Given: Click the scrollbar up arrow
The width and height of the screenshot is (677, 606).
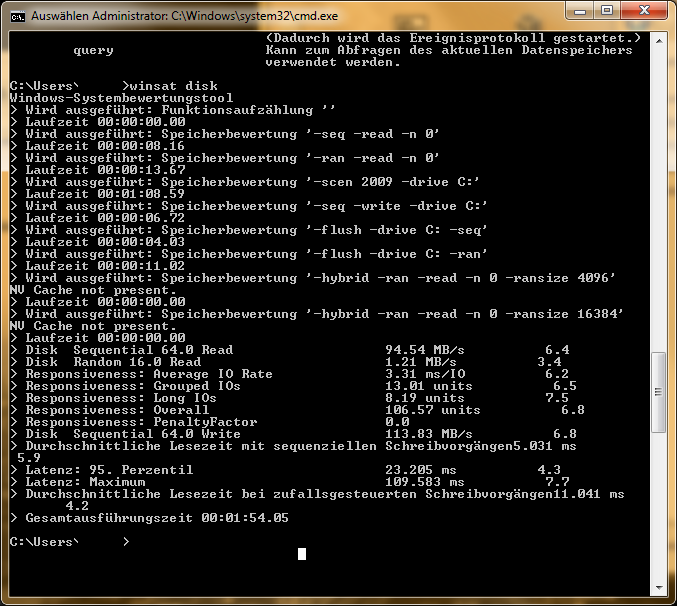Looking at the screenshot, I should point(659,41).
